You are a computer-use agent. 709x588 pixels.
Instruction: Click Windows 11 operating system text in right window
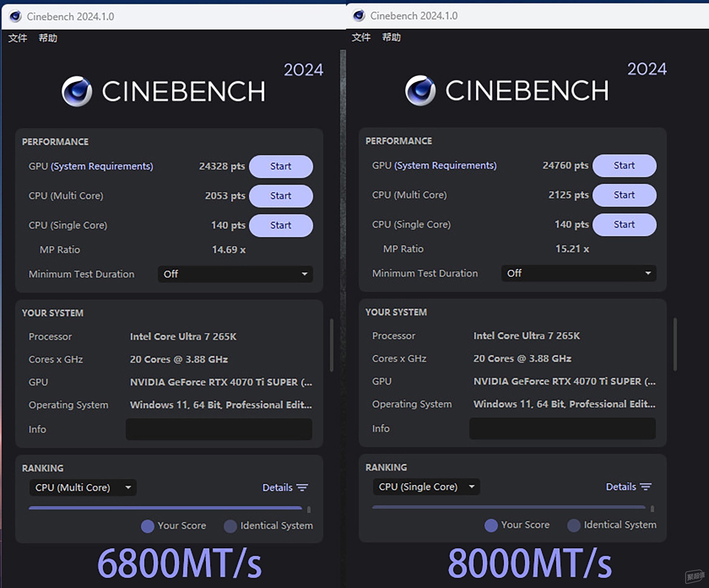[564, 405]
